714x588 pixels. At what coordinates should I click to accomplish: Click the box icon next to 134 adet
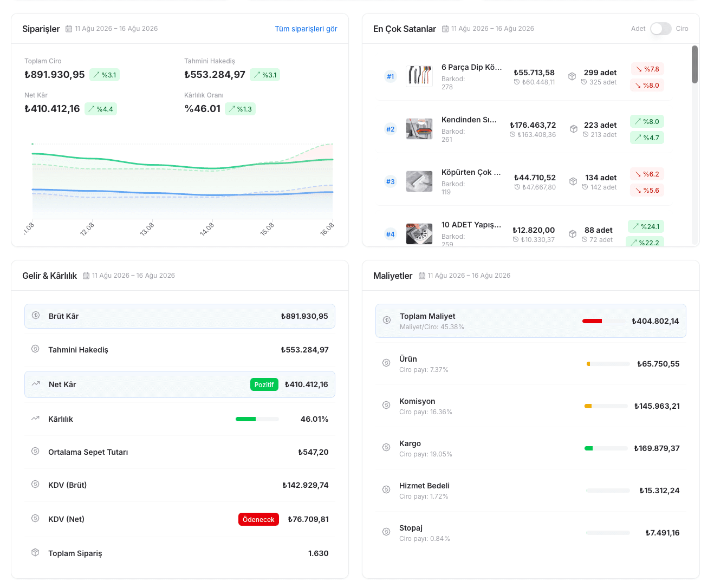pos(573,181)
